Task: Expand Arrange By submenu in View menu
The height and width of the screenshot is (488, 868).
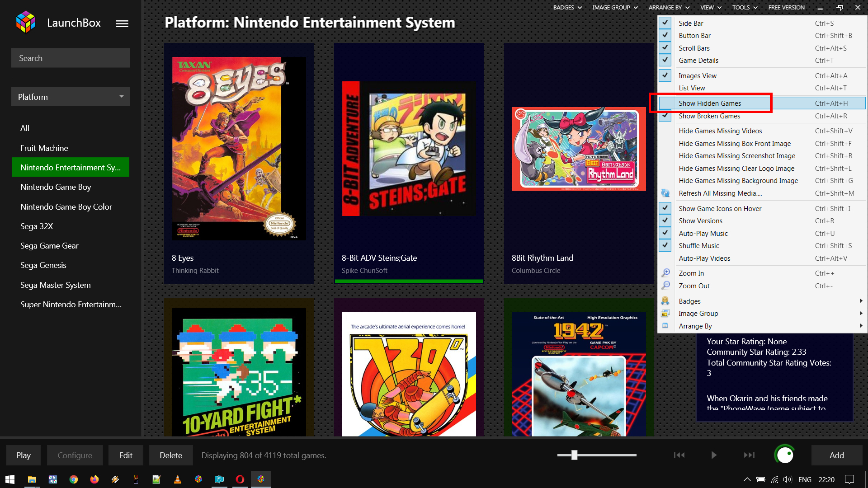Action: point(762,326)
